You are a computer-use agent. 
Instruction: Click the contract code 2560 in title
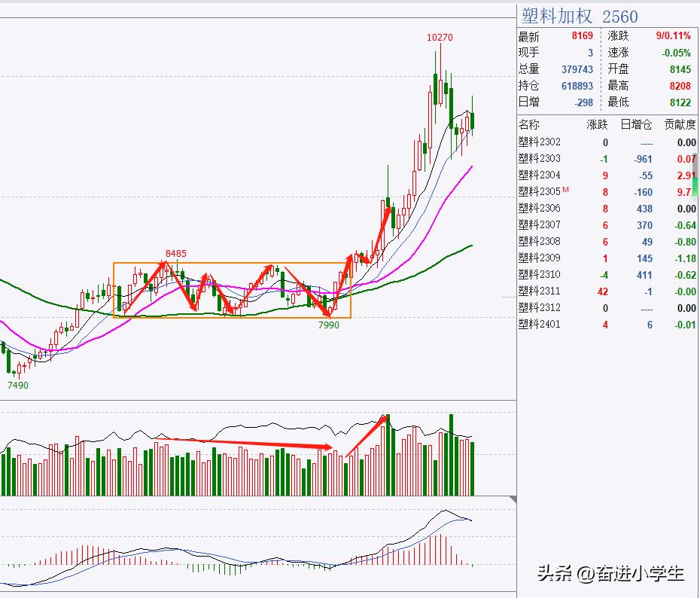620,17
